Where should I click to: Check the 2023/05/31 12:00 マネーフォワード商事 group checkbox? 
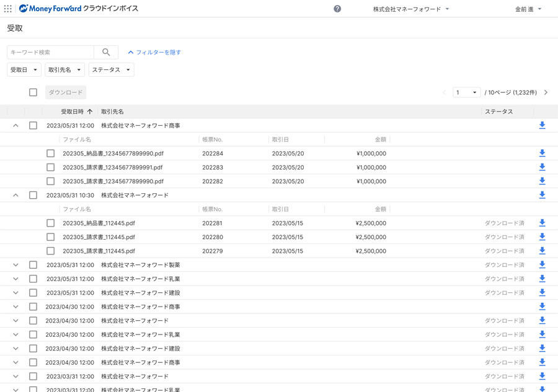point(33,126)
